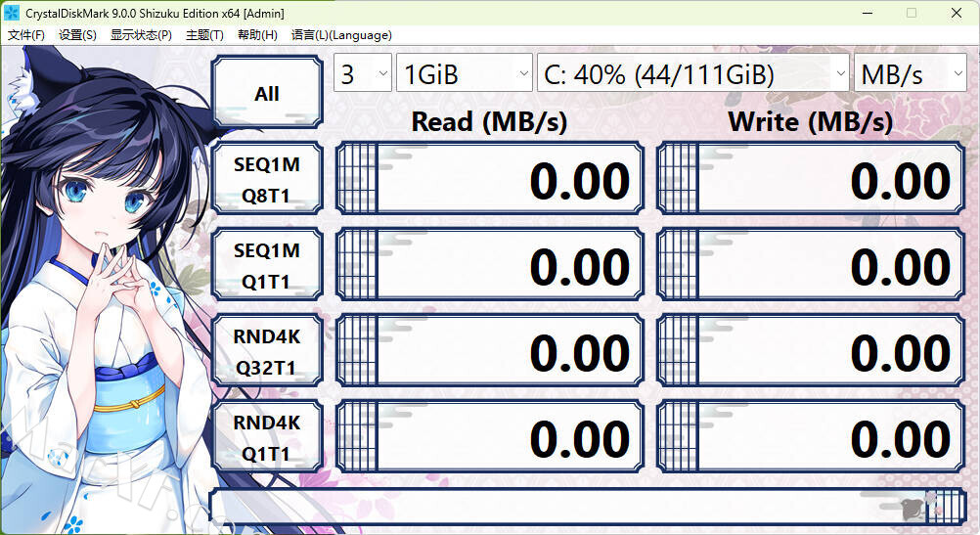This screenshot has width=980, height=535.
Task: Open the test size dropdown showing 1GiB
Action: [465, 73]
